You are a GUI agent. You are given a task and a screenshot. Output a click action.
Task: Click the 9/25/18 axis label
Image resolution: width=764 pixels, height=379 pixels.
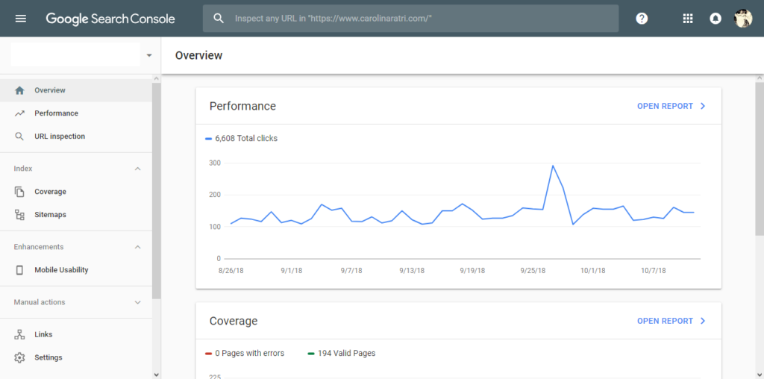(533, 270)
